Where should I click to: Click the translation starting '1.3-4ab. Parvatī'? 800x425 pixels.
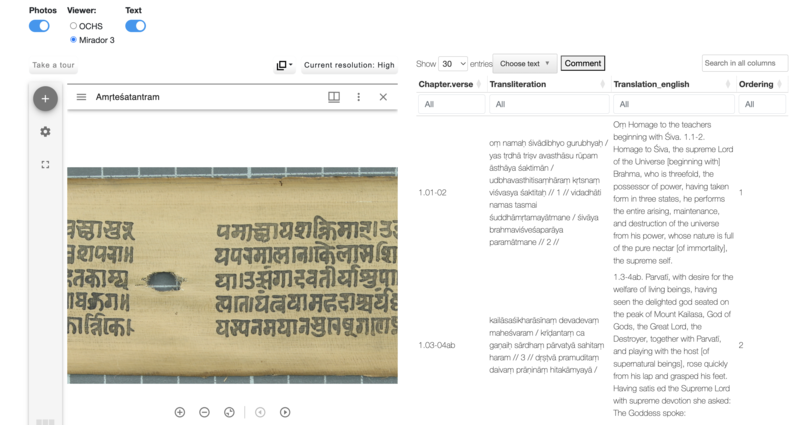coord(673,345)
